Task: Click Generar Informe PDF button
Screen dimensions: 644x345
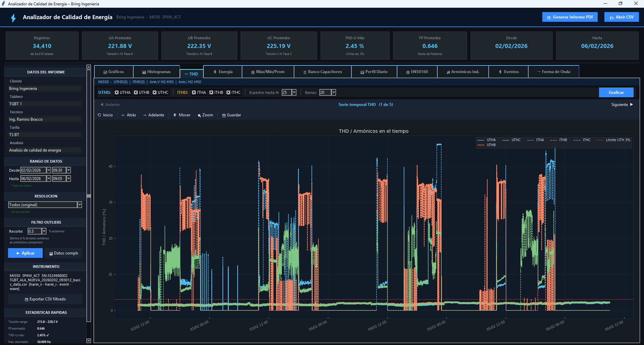Action: [x=569, y=17]
